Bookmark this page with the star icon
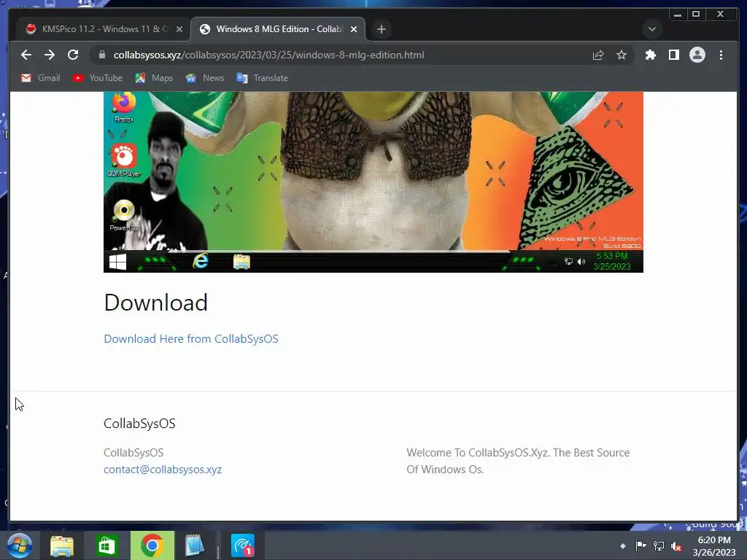Screen dimensions: 747x560 pos(622,55)
